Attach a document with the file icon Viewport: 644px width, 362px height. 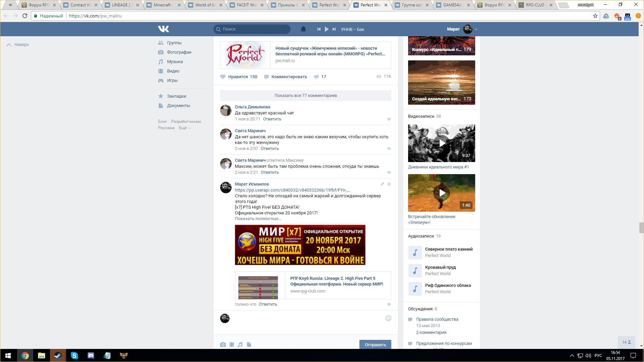click(249, 345)
